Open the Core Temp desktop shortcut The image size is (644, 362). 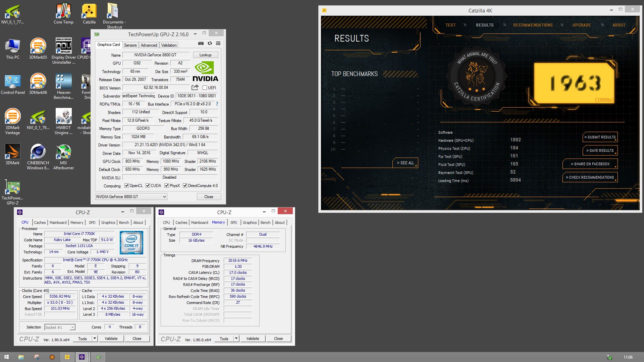click(63, 14)
